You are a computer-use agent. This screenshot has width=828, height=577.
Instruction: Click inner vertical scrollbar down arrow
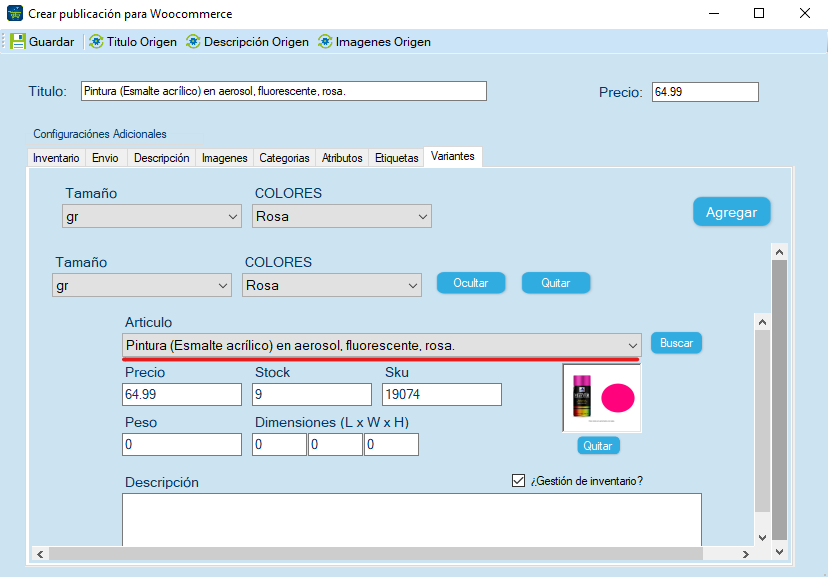[x=762, y=538]
